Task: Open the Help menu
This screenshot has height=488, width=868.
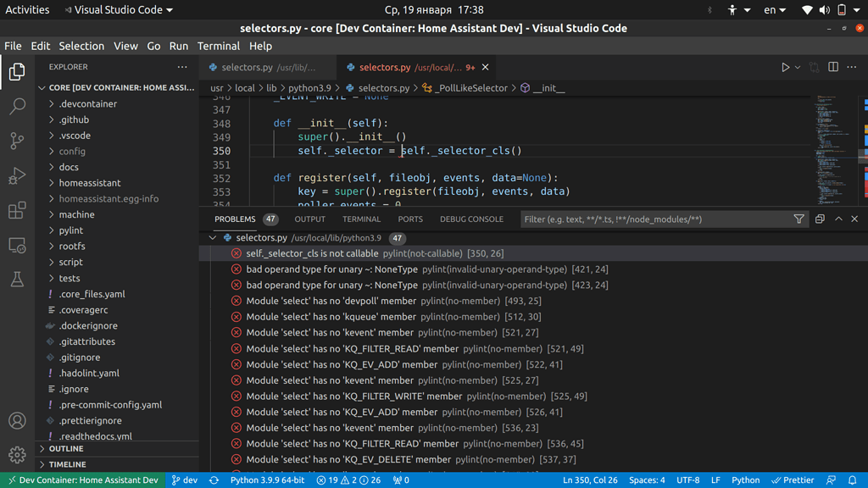Action: (260, 46)
